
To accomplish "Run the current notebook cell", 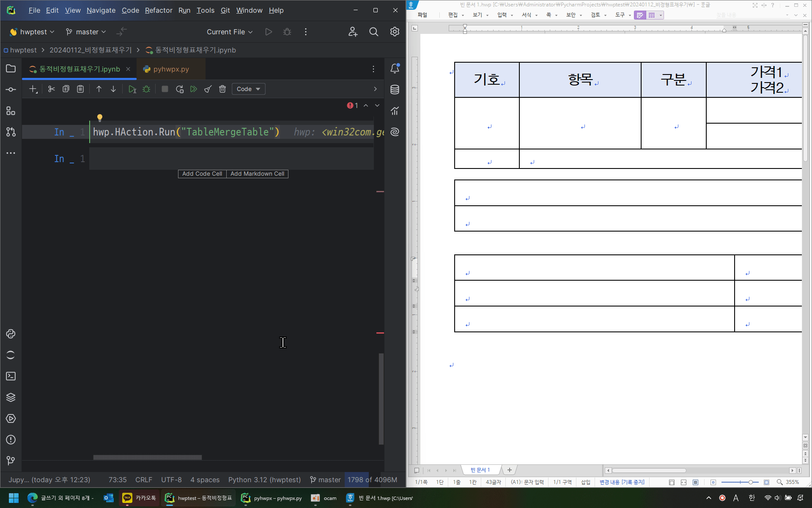I will tap(132, 89).
